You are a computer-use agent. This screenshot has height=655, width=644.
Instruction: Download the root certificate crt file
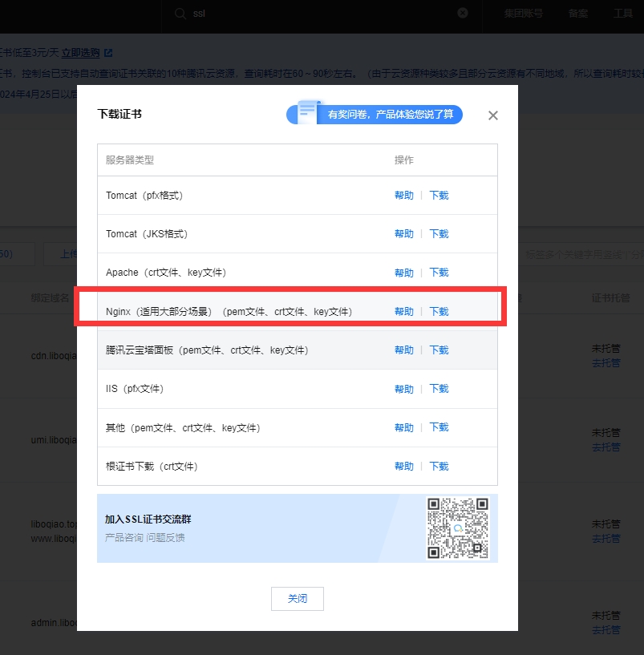(439, 467)
